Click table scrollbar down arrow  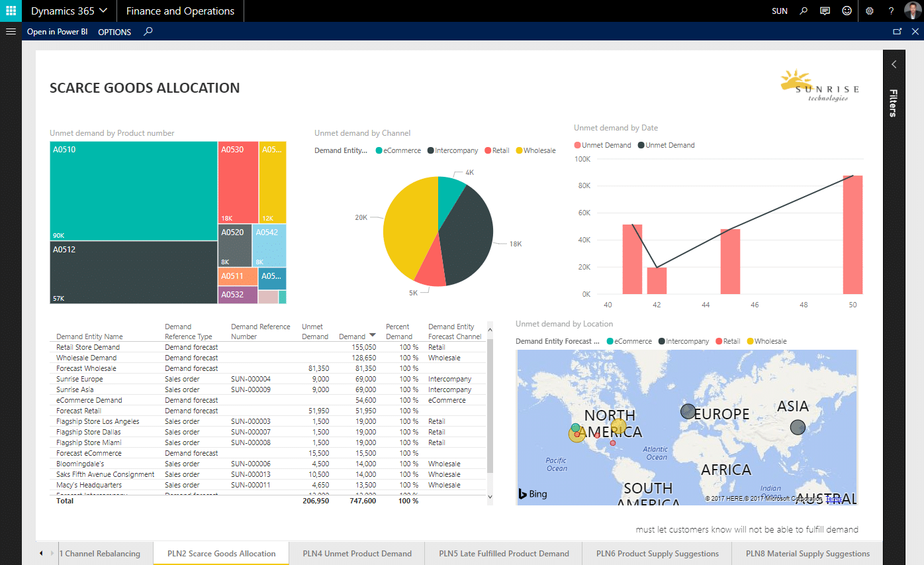pos(490,496)
